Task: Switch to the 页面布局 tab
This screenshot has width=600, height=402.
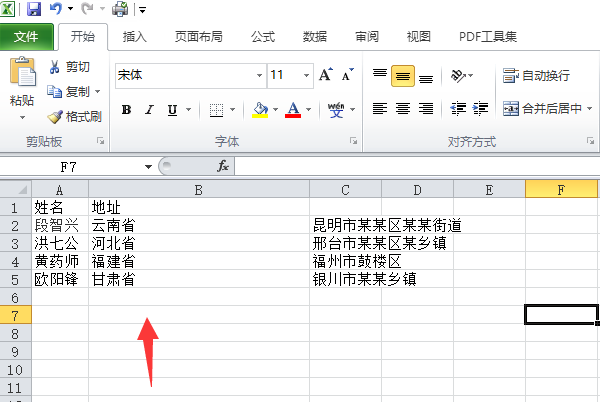Action: pyautogui.click(x=199, y=37)
